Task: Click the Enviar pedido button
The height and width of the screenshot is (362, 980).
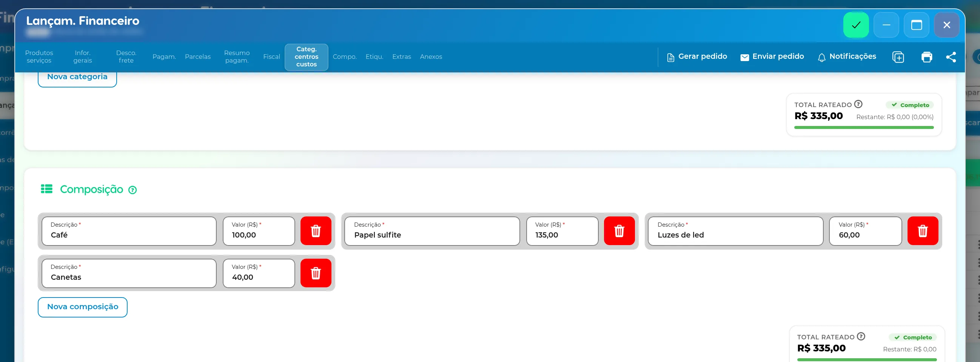Action: tap(772, 57)
